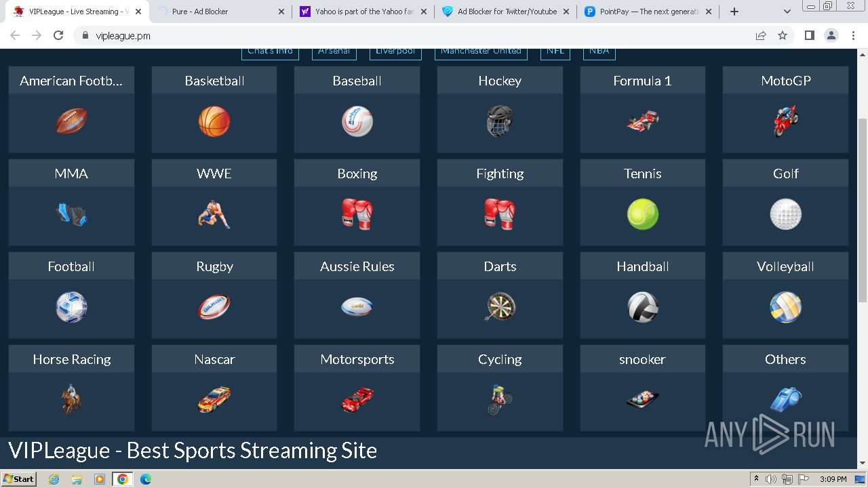Click the Arsenal quick link
868x488 pixels.
(334, 53)
